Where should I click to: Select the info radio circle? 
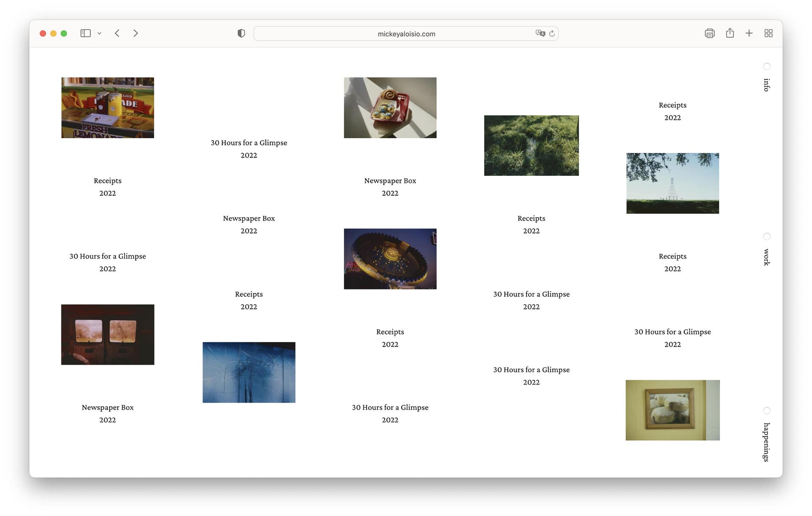(x=767, y=66)
